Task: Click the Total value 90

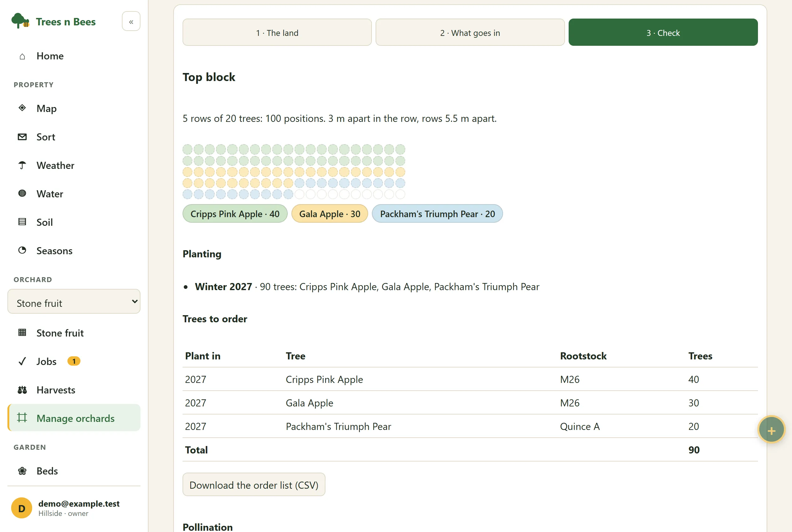Action: tap(694, 450)
